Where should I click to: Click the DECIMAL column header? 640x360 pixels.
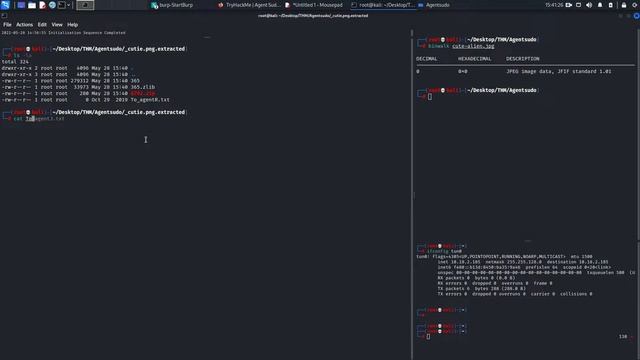pyautogui.click(x=427, y=59)
